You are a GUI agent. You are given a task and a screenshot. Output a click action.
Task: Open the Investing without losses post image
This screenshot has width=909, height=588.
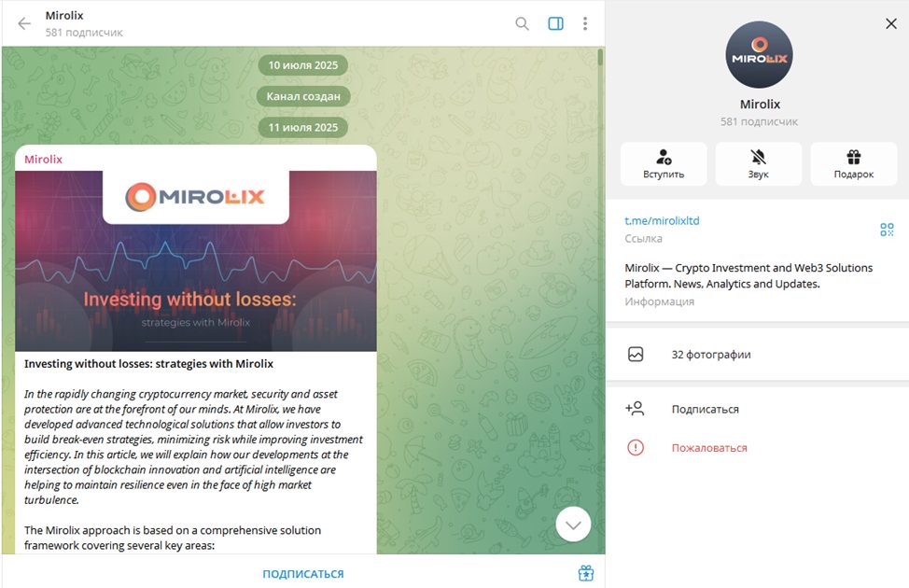[196, 261]
